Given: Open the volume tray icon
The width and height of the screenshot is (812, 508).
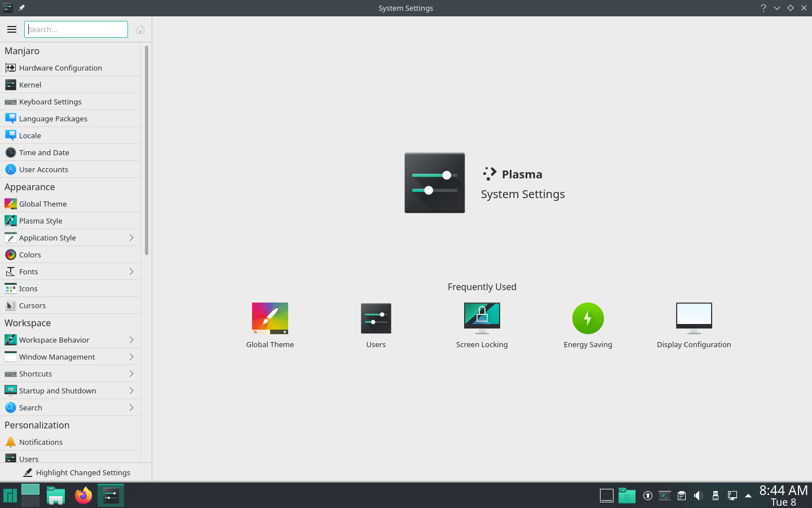Looking at the screenshot, I should (x=699, y=496).
